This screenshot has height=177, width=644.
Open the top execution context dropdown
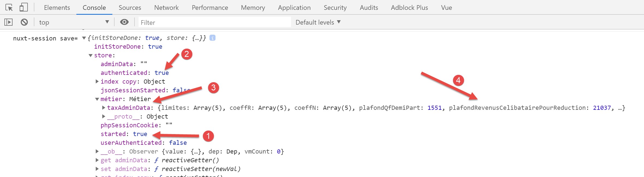pyautogui.click(x=74, y=22)
